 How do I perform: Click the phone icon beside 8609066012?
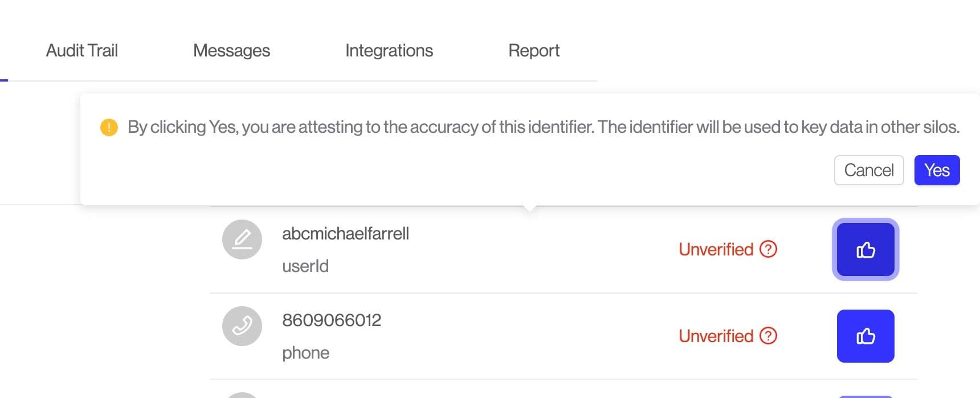coord(242,326)
